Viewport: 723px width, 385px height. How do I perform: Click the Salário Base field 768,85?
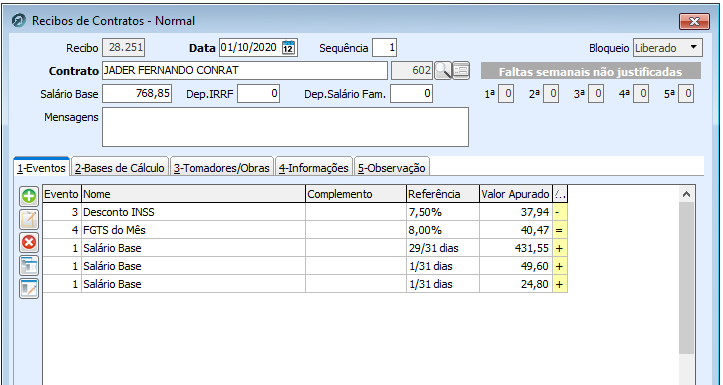137,94
